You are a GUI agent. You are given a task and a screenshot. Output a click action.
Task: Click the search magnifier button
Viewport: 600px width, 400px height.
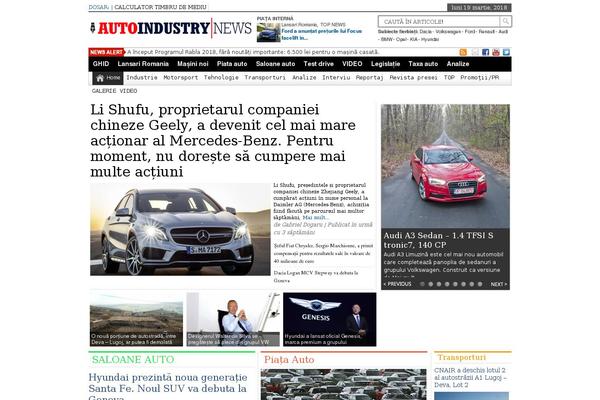coord(505,21)
